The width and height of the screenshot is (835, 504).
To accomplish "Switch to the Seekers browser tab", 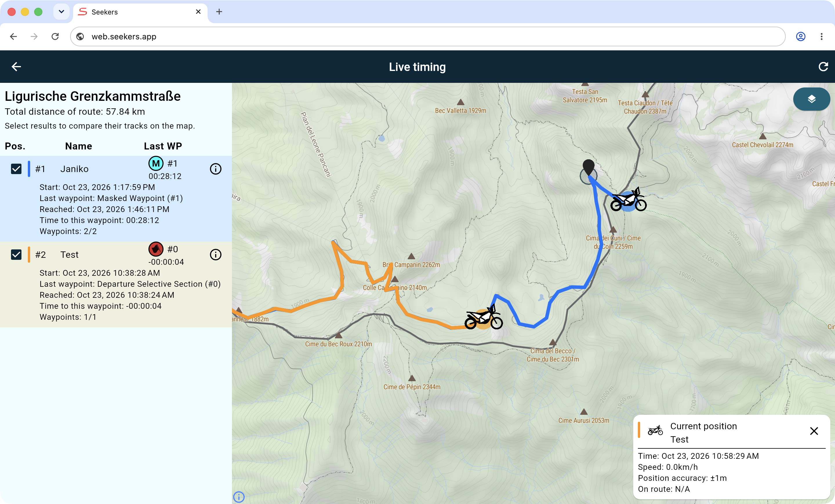I will click(x=140, y=12).
